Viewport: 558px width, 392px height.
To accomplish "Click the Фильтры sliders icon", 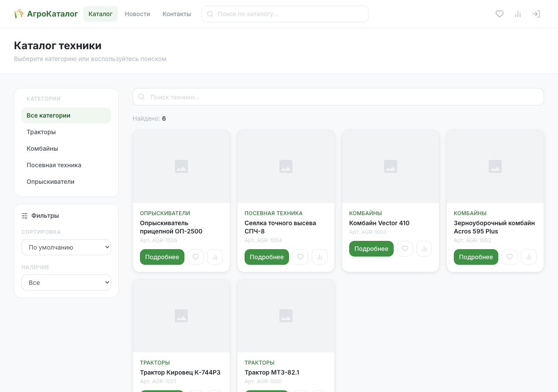I will [x=24, y=216].
